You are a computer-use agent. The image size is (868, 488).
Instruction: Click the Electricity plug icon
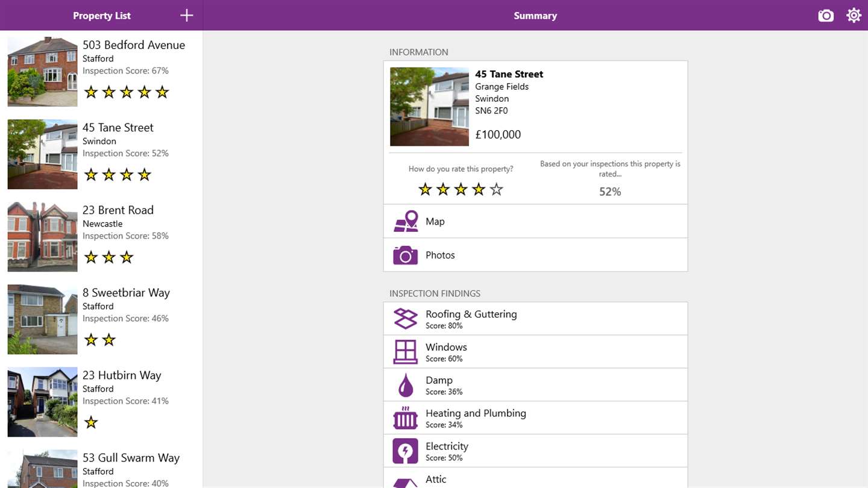pyautogui.click(x=406, y=451)
